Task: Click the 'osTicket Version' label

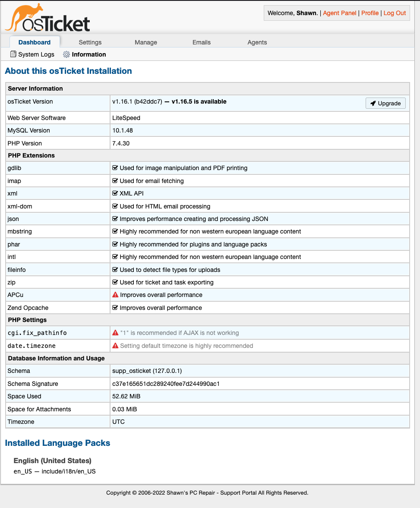Action: point(30,101)
